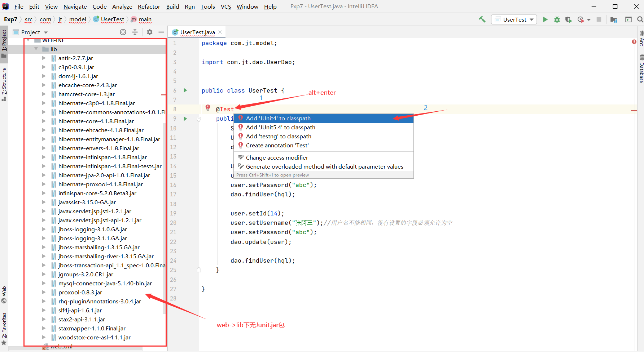Locate current file in Project tree

tap(123, 32)
